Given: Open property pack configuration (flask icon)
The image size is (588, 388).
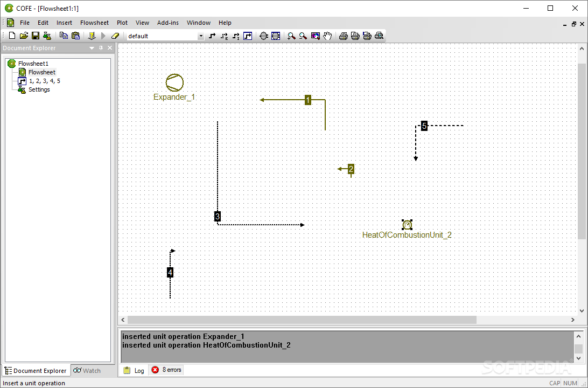Looking at the screenshot, I should pos(47,36).
